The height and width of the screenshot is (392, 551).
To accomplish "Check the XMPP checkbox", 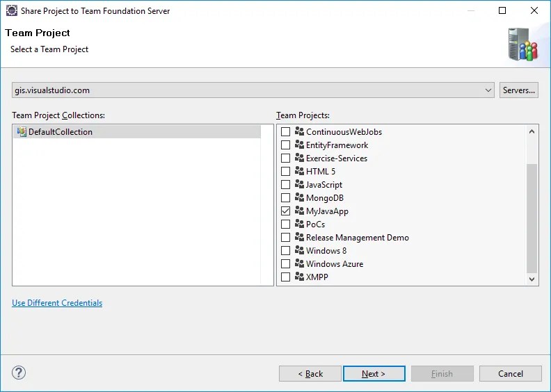I will pyautogui.click(x=286, y=277).
